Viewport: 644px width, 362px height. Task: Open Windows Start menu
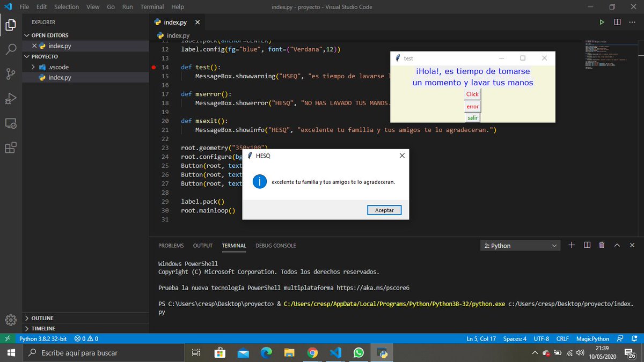[11, 353]
